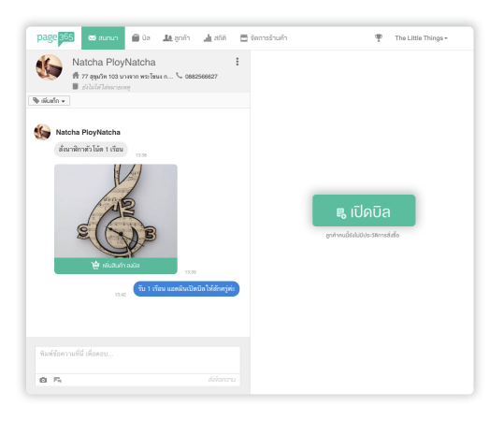Click phone number 0882568627
The height and width of the screenshot is (421, 504).
click(201, 76)
